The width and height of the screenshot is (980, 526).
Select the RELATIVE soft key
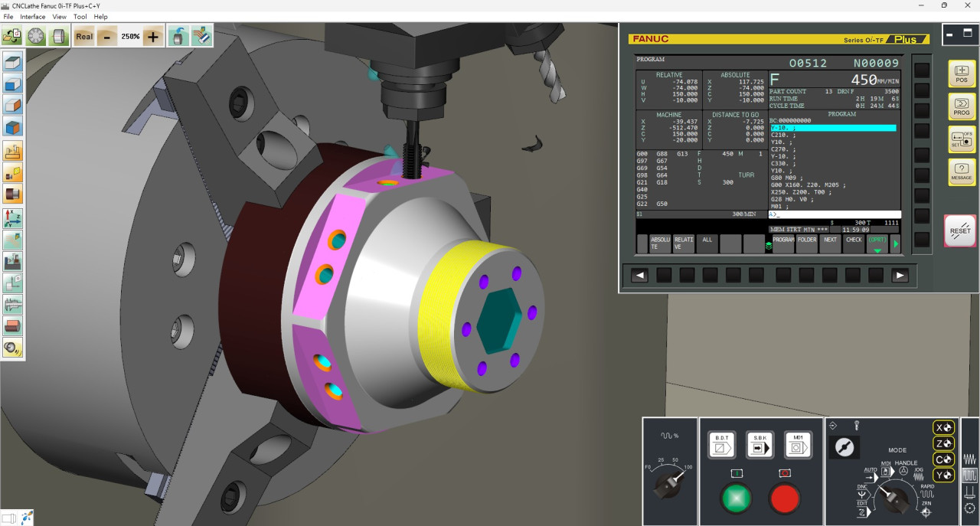point(684,243)
